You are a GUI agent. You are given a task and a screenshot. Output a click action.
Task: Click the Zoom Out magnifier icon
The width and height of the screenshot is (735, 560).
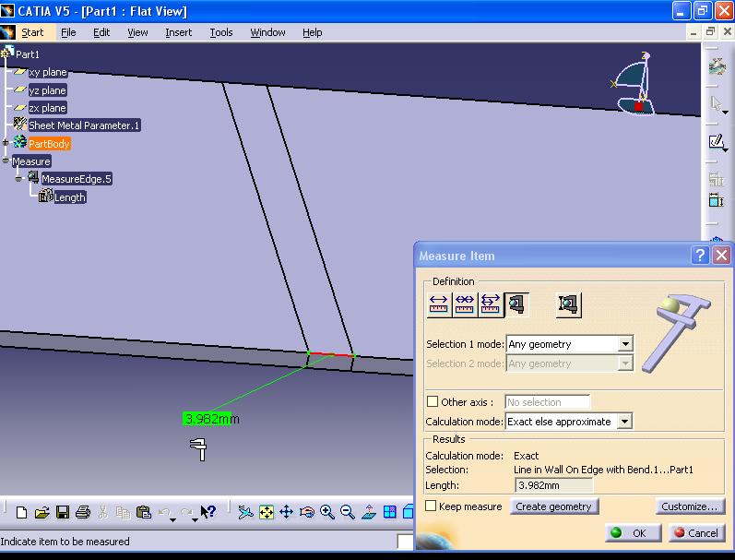348,512
